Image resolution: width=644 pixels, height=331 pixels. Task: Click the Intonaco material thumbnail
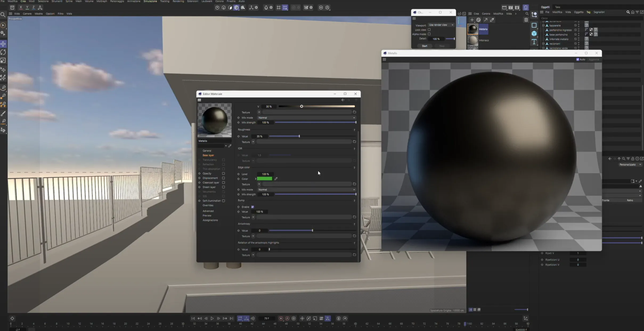click(473, 40)
